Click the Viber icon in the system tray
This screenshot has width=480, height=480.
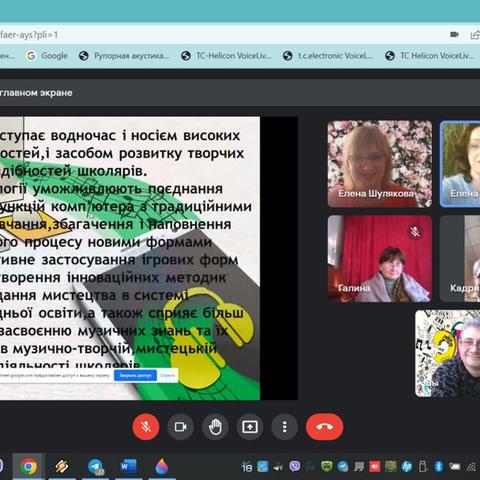pos(295,466)
